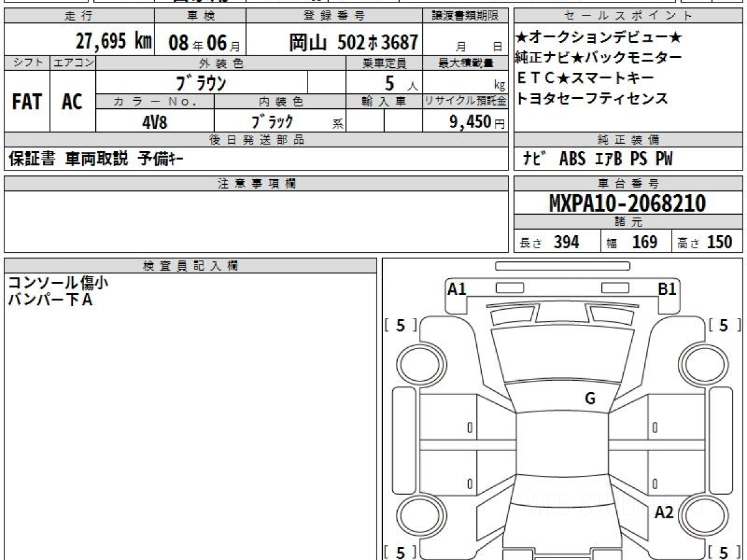Select the G mark on the windshield
The width and height of the screenshot is (747, 560).
pos(590,399)
